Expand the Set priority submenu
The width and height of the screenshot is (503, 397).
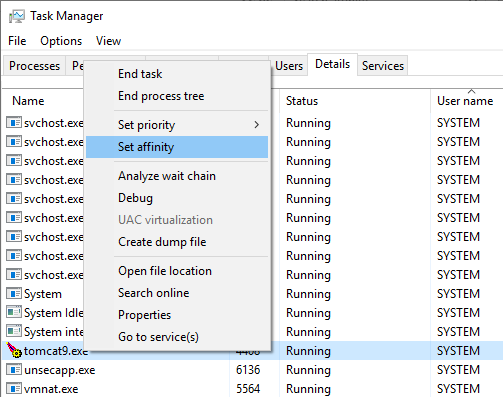177,125
